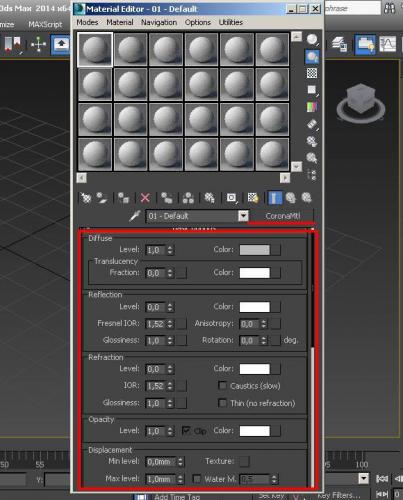Click Assign Material to Selection icon
The height and width of the screenshot is (500, 403).
tap(124, 198)
